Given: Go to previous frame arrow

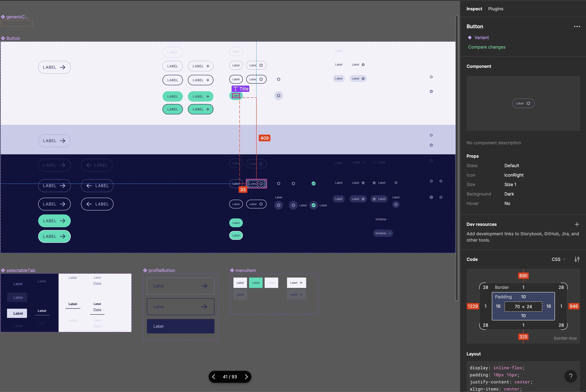Looking at the screenshot, I should click(214, 377).
